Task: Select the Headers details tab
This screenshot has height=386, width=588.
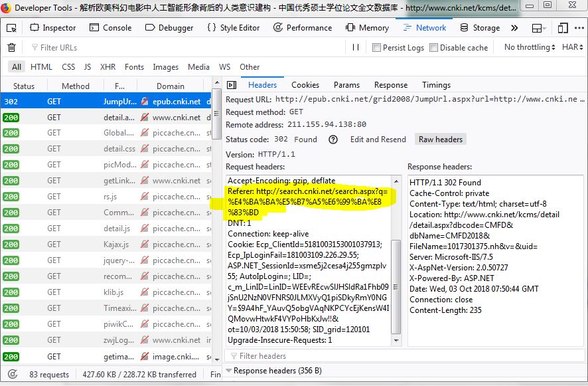Action: click(x=262, y=85)
